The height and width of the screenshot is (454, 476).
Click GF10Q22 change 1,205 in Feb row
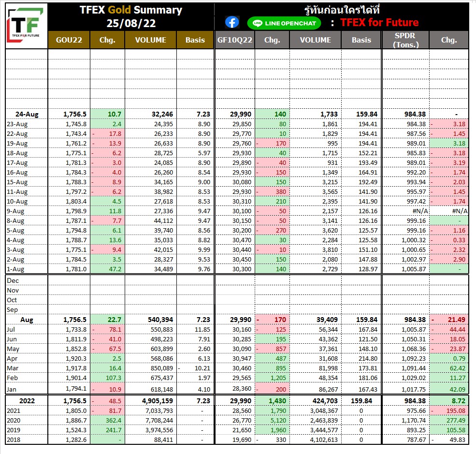[x=278, y=378]
